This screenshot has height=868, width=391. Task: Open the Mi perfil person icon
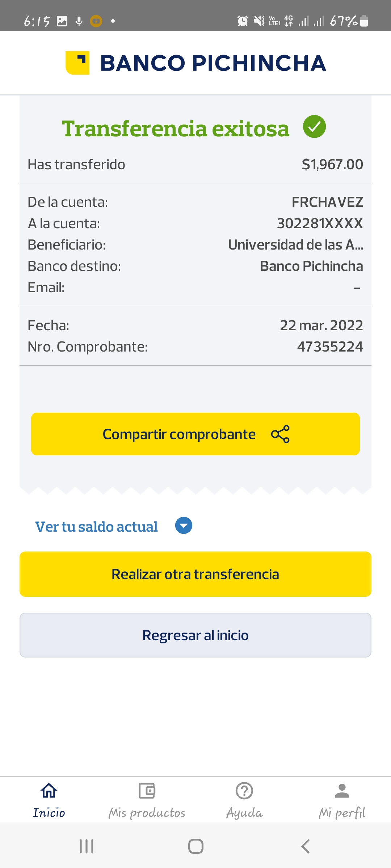coord(342,791)
